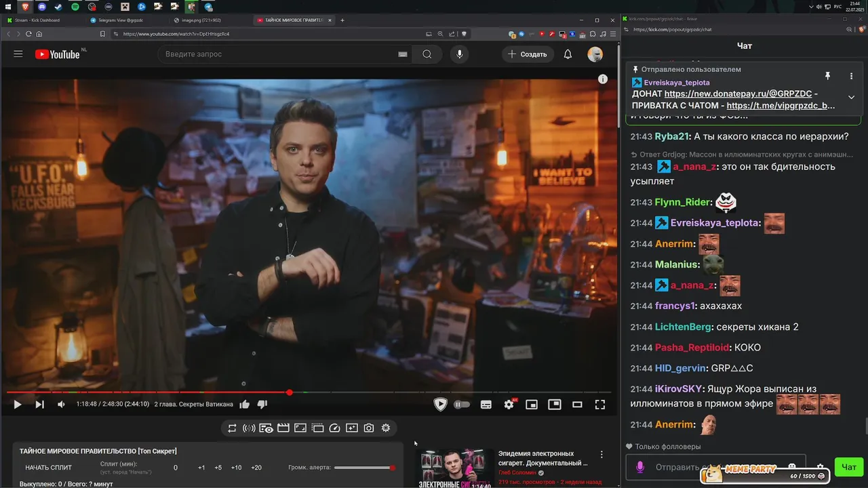This screenshot has width=868, height=488.
Task: Toggle the loop video tool
Action: [x=232, y=428]
